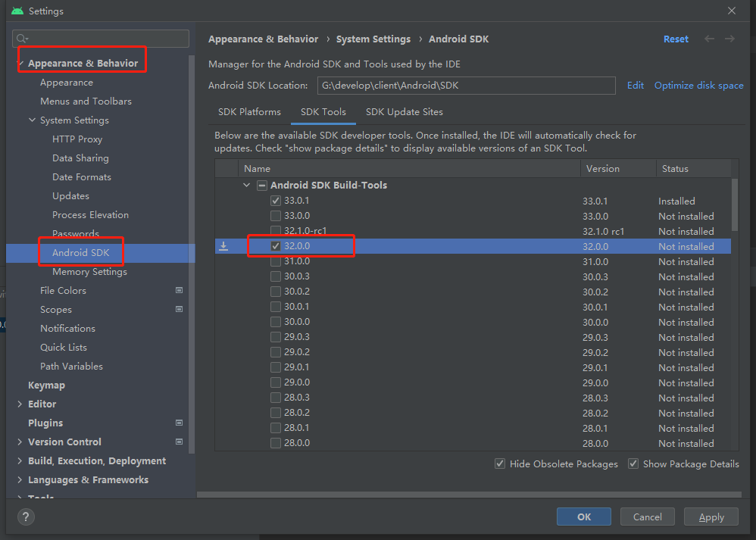Image resolution: width=756 pixels, height=540 pixels.
Task: Click the Name column header
Action: tap(409, 169)
